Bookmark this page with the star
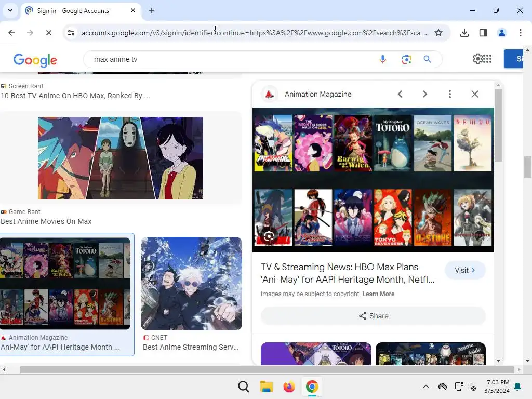532x399 pixels. click(x=438, y=33)
